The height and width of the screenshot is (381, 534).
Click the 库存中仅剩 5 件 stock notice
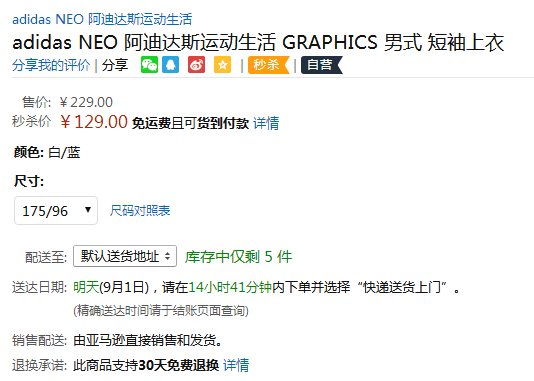point(238,256)
